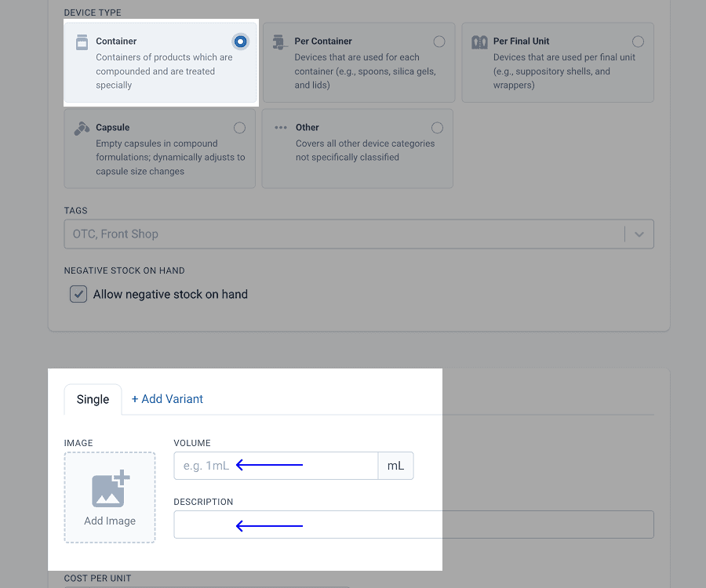Viewport: 706px width, 588px height.
Task: Click the Container card title
Action: (116, 42)
